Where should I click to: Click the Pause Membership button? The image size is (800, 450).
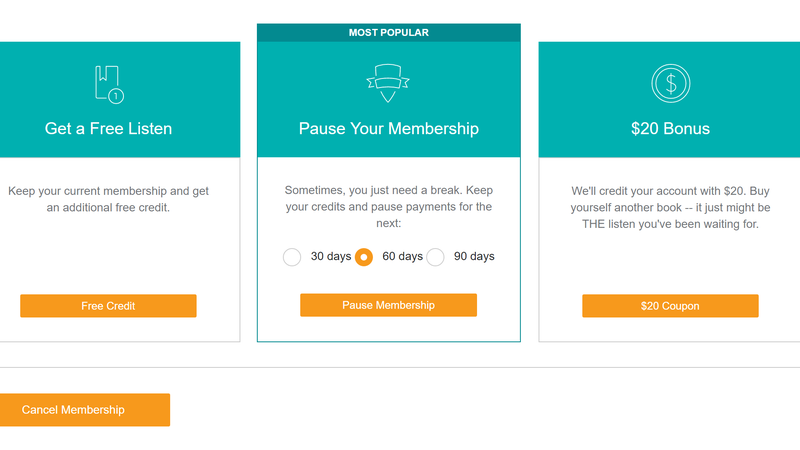coord(388,305)
